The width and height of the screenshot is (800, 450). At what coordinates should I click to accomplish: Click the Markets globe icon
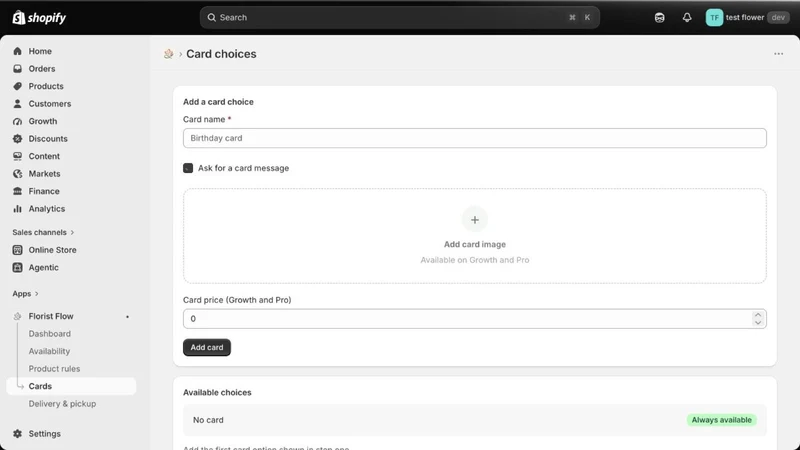17,174
